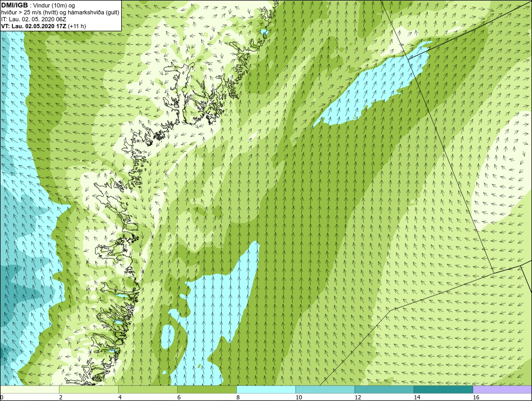Click the legend value label '0'

[2, 397]
